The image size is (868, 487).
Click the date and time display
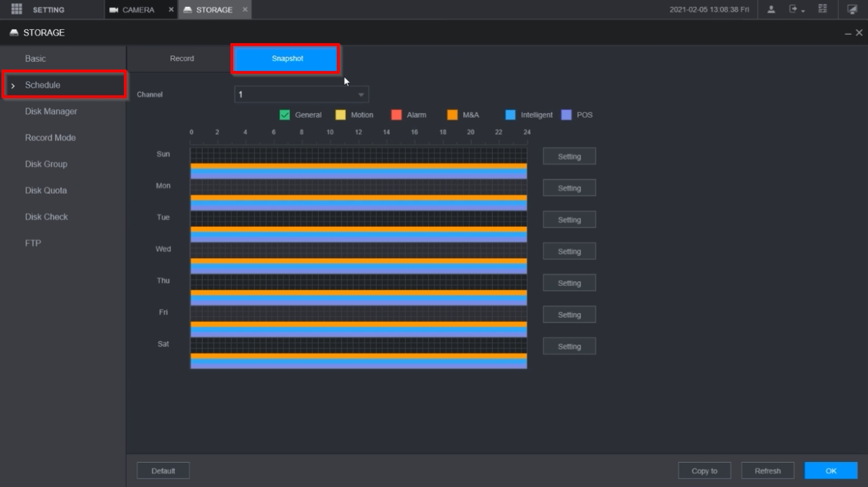(709, 10)
